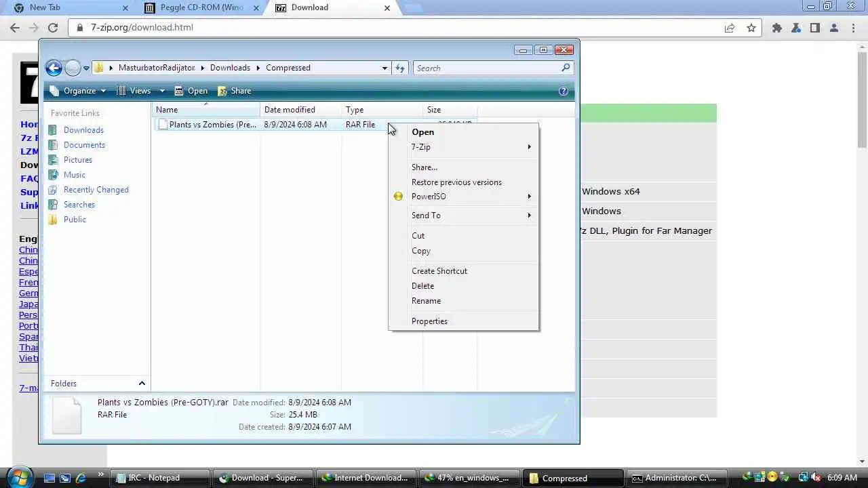Image resolution: width=868 pixels, height=488 pixels.
Task: Open Recently Changed in Favorite Links
Action: pos(96,190)
